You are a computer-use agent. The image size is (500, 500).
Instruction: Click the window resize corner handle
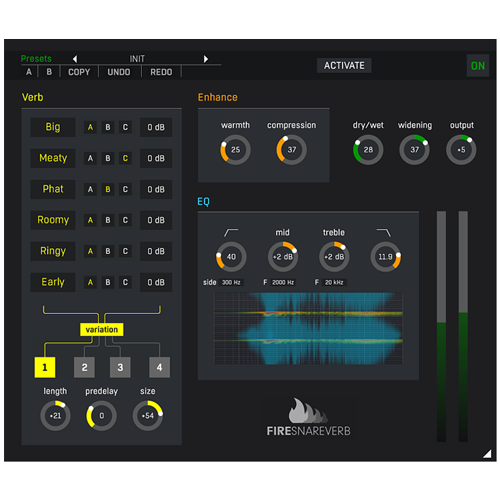[x=487, y=454]
